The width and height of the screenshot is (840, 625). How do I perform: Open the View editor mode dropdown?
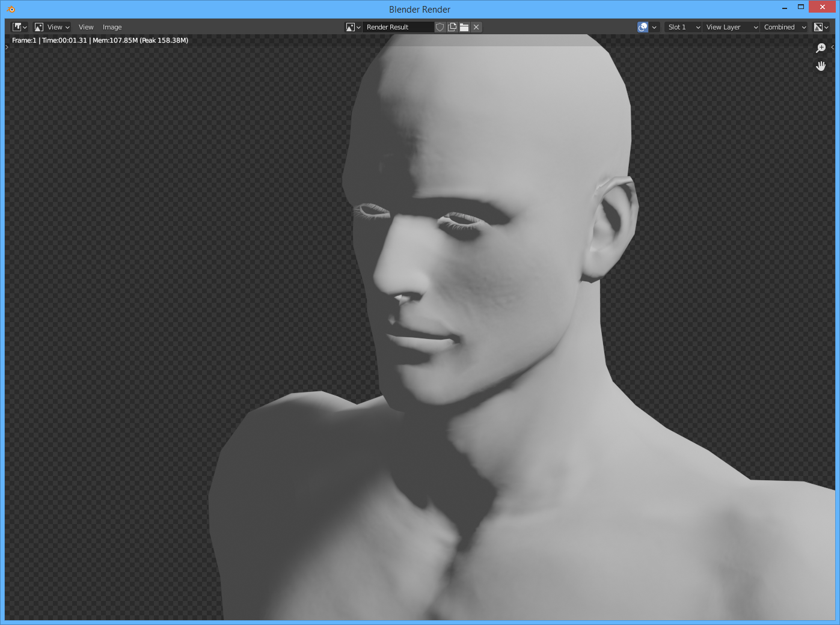[51, 26]
